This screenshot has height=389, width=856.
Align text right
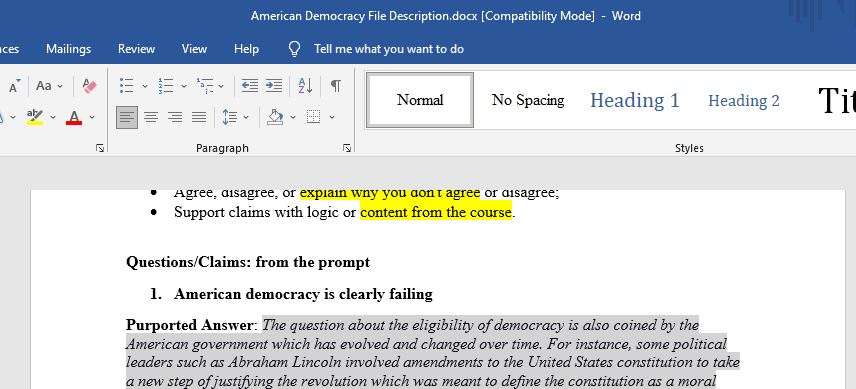[175, 117]
